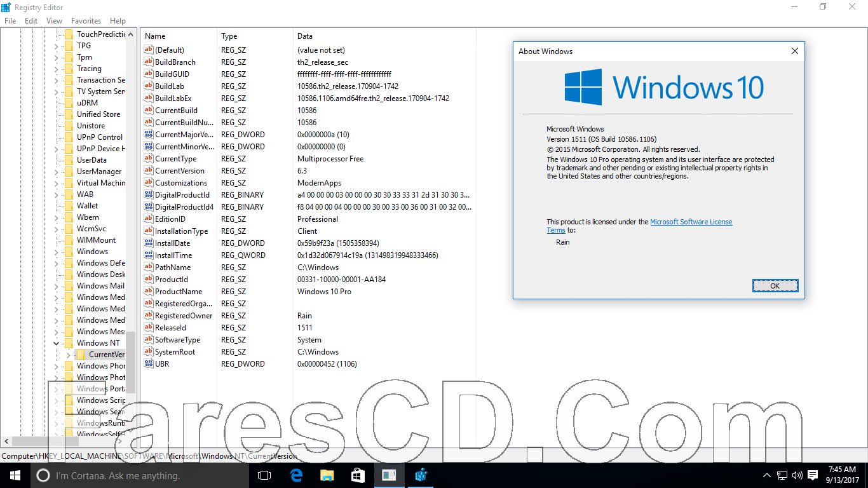Select the DigitalProductId4 binary icon
868x488 pixels.
[x=149, y=207]
